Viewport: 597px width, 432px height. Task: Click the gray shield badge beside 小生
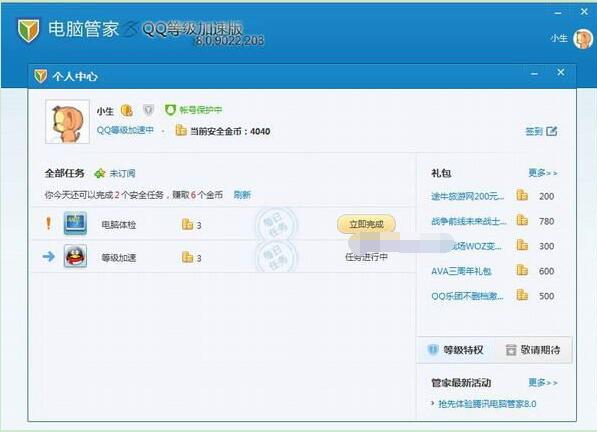148,110
